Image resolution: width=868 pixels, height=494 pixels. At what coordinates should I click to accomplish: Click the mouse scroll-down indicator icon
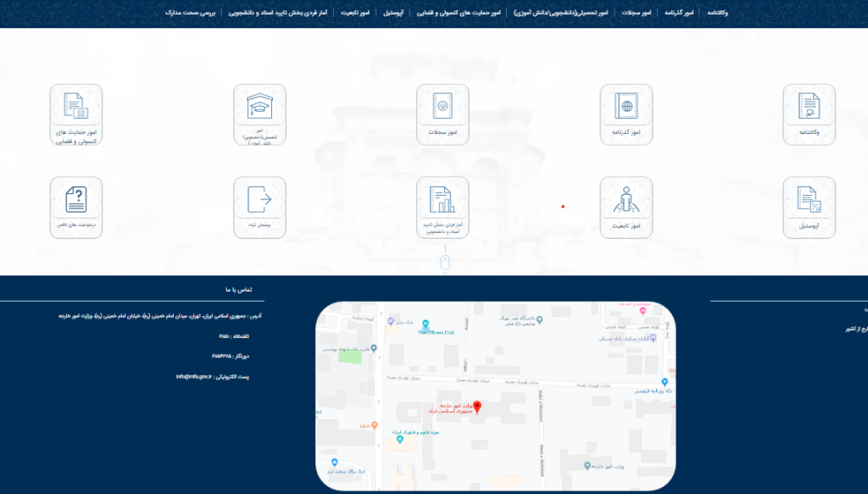[444, 264]
